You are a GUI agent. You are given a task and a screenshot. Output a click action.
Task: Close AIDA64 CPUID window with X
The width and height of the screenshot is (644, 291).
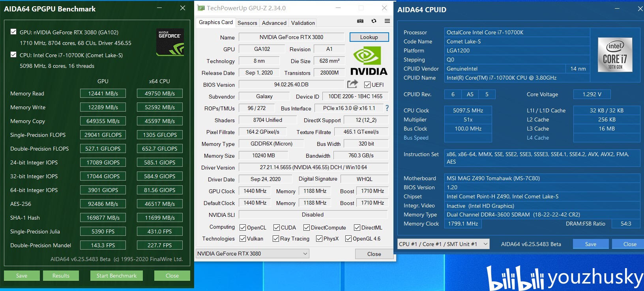[x=640, y=9]
